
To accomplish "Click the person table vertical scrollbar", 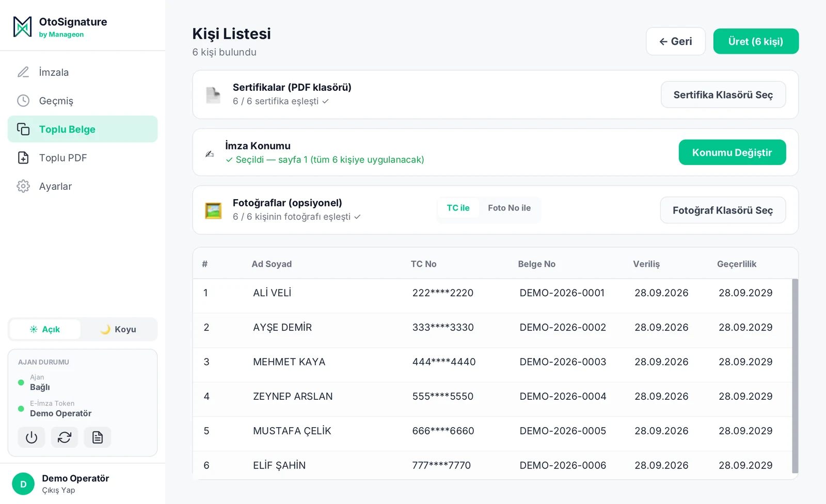I will pos(795,376).
